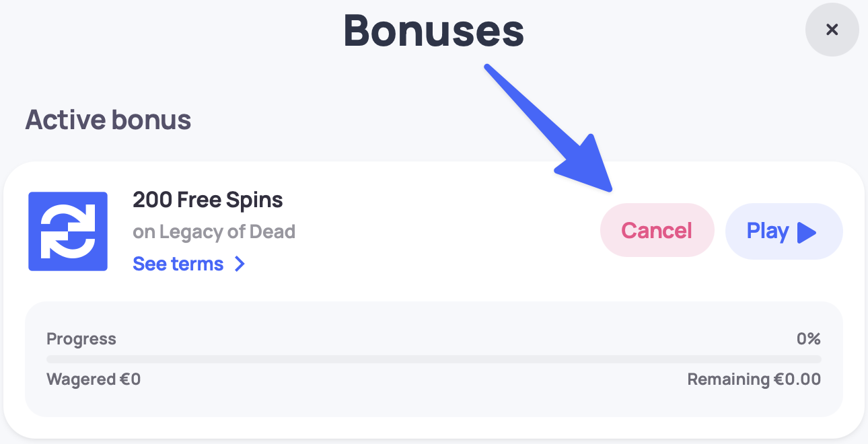Click the play triangle icon

pos(806,232)
